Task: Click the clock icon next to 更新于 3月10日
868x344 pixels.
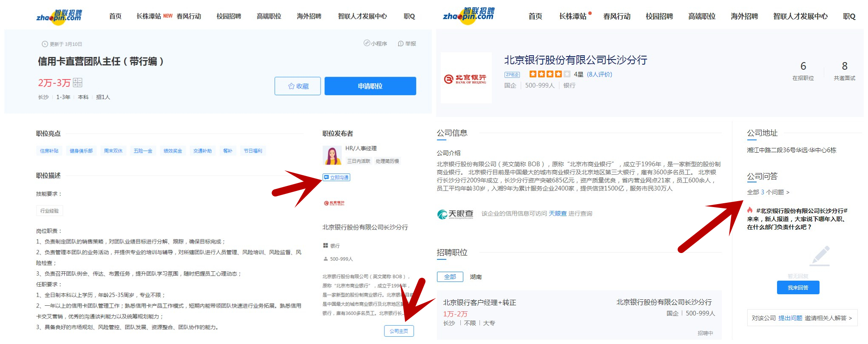Action: pyautogui.click(x=45, y=44)
